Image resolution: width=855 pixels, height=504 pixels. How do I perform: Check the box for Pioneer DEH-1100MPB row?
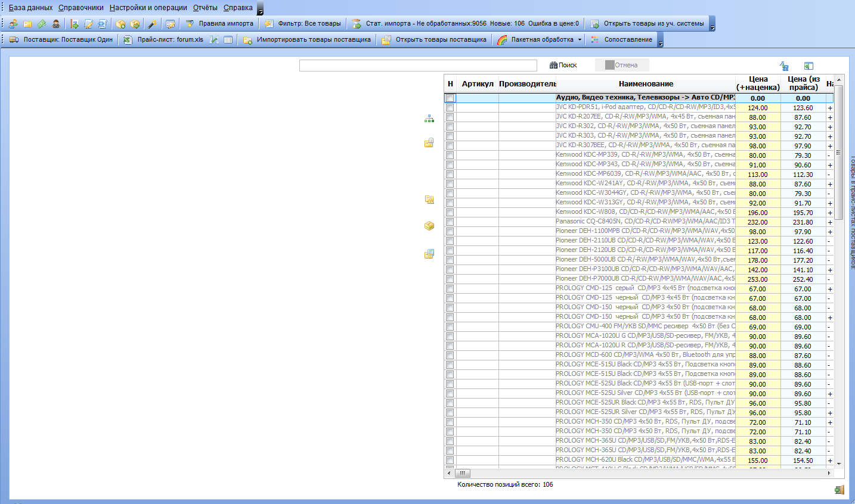(450, 232)
